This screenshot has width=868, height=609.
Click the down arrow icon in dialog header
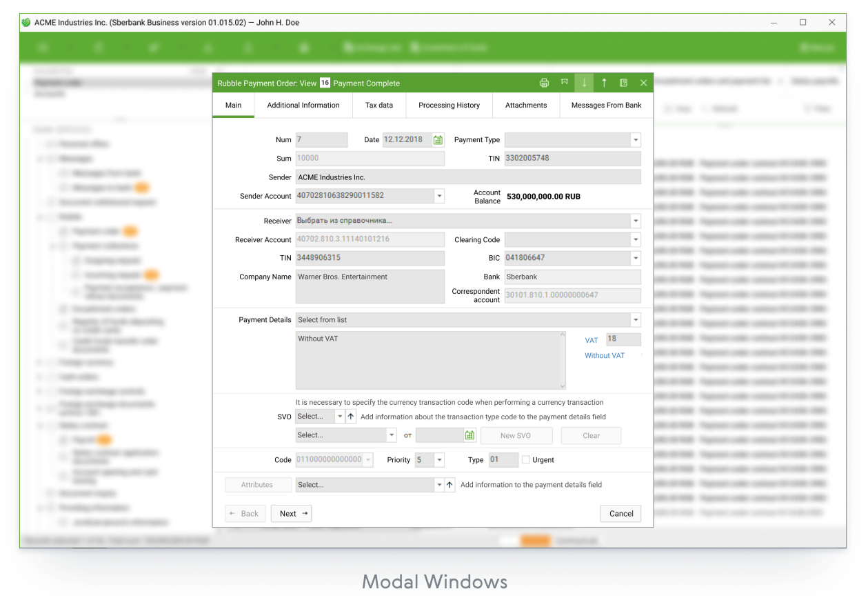coord(584,83)
